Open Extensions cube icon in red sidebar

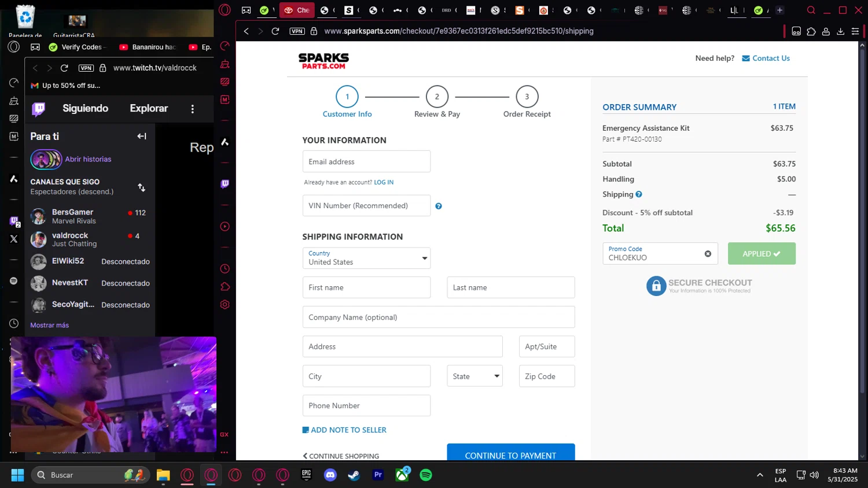point(225,287)
